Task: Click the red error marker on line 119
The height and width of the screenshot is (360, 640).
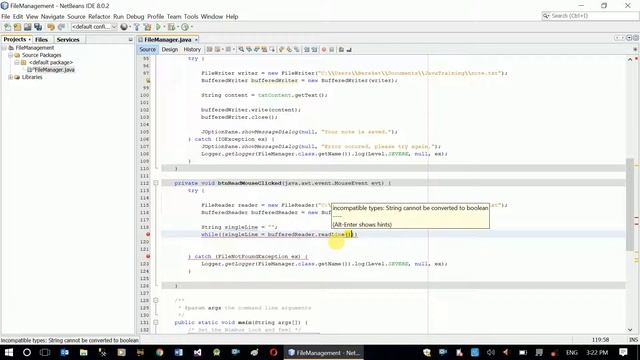Action: pos(148,234)
